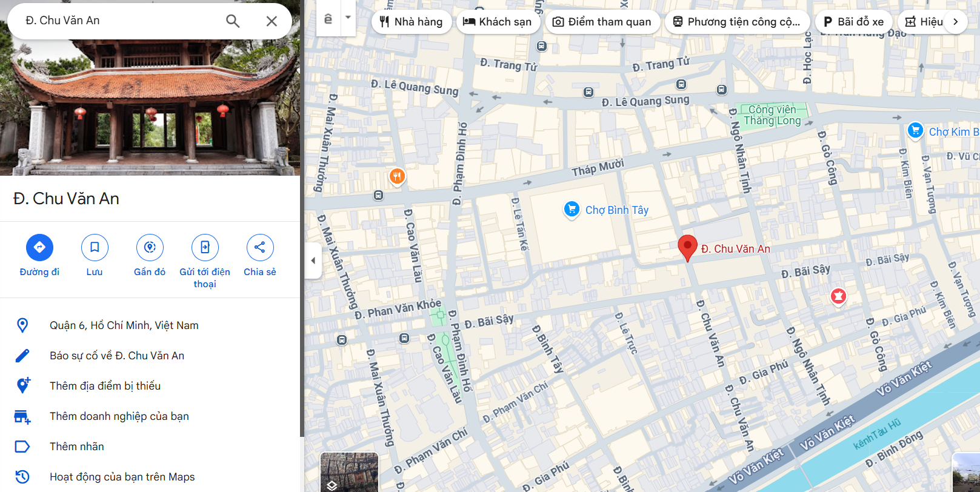Viewport: 980px width, 492px height.
Task: Open the dropdown arrow beside the transit icon
Action: 348,18
